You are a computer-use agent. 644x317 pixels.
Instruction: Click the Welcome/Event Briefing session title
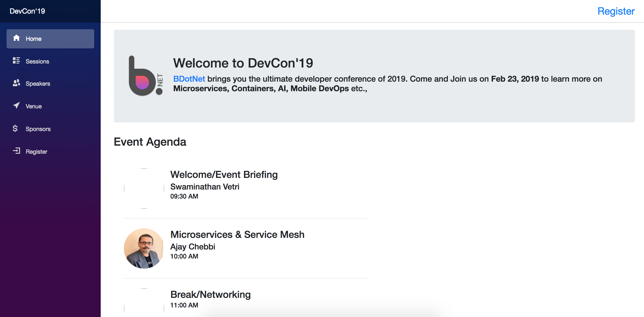pyautogui.click(x=224, y=175)
